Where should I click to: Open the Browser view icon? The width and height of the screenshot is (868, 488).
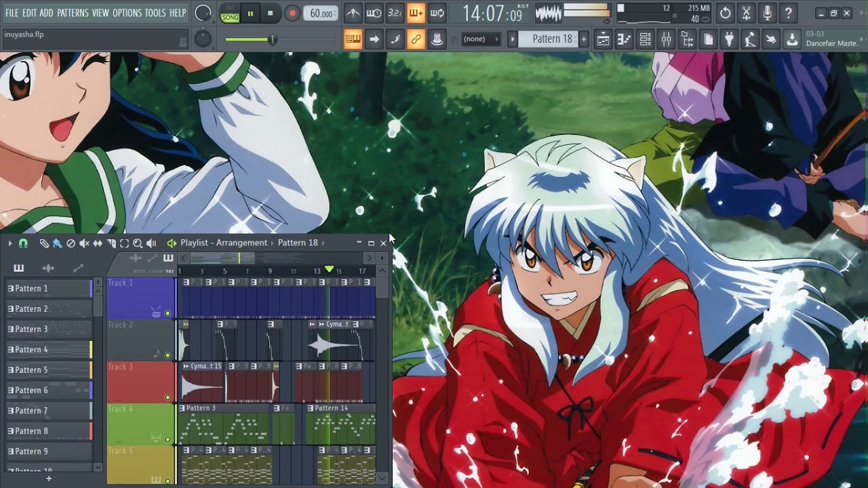687,40
